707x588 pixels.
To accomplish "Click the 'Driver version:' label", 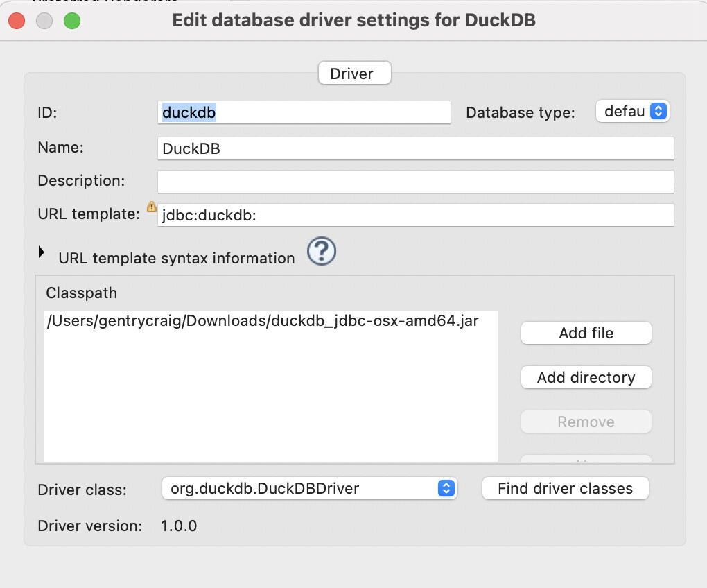I will [89, 526].
